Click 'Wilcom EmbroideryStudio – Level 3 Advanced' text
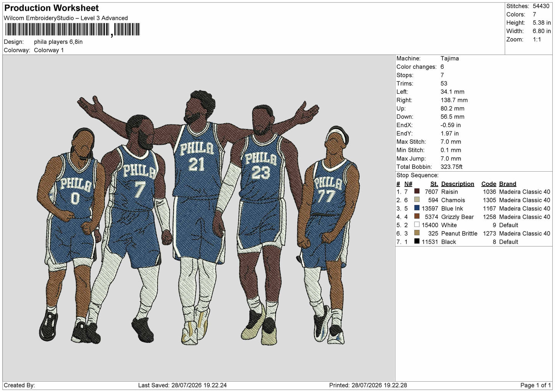 click(x=66, y=18)
